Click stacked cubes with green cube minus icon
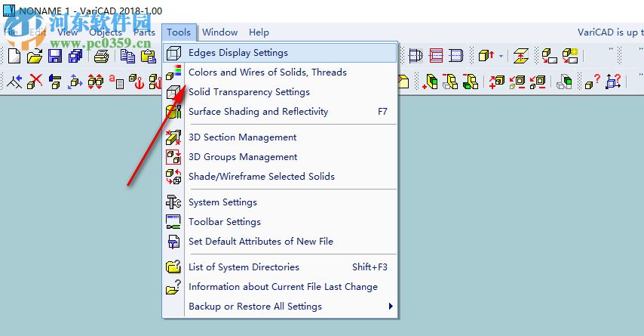 (471, 82)
